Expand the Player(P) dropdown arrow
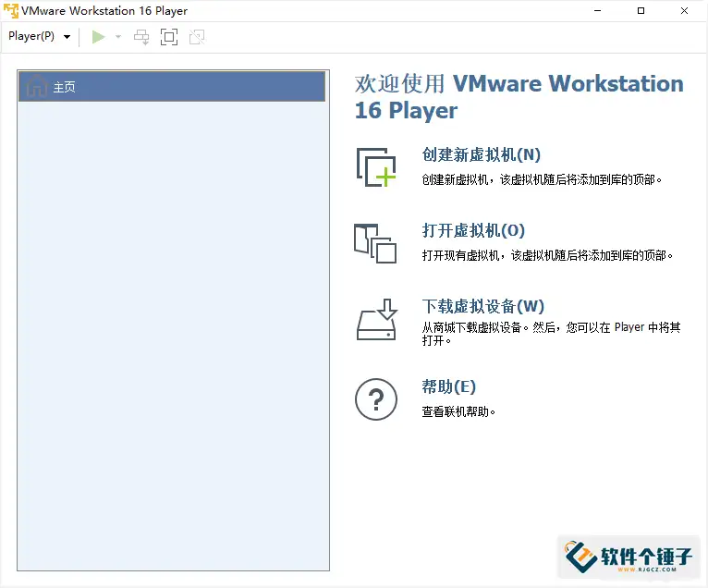This screenshot has width=708, height=588. pyautogui.click(x=67, y=37)
